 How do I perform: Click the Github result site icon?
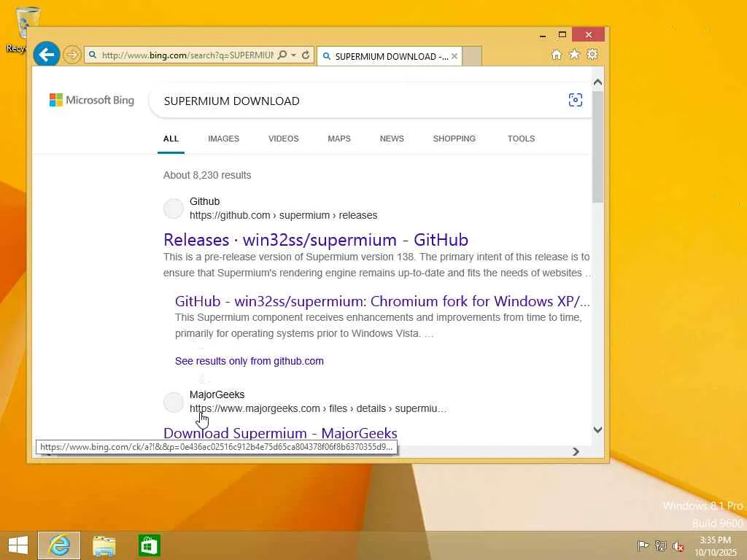coord(174,209)
